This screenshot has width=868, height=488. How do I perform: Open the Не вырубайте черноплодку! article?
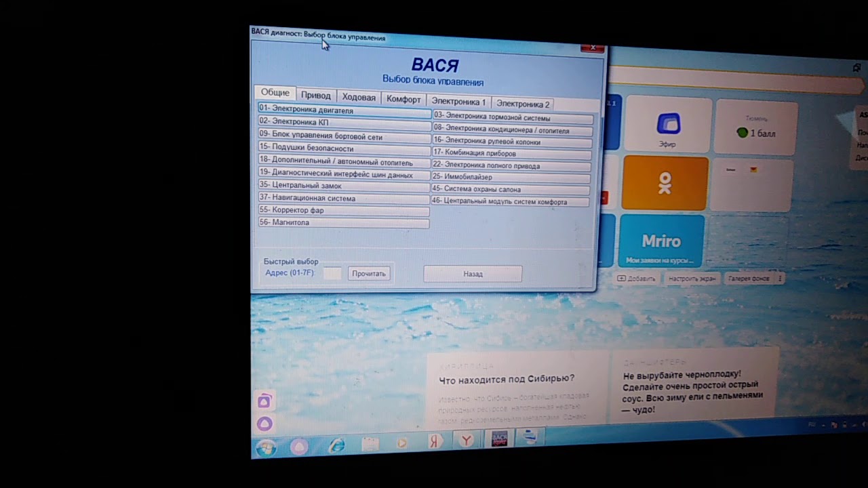click(692, 392)
